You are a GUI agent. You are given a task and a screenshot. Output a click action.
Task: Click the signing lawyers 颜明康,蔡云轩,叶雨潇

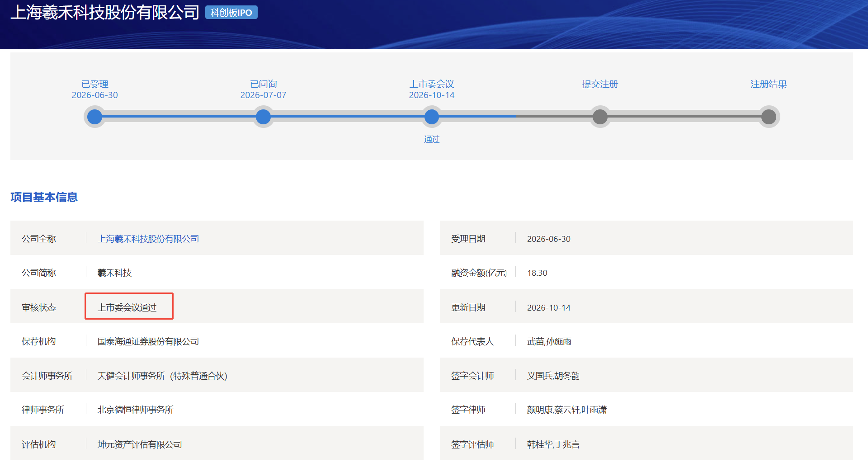click(x=567, y=410)
